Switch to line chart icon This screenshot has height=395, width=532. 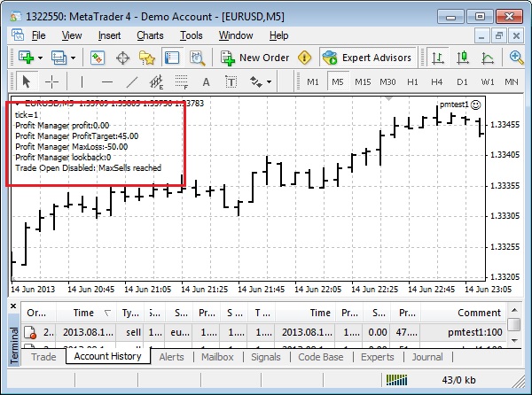[x=488, y=58]
